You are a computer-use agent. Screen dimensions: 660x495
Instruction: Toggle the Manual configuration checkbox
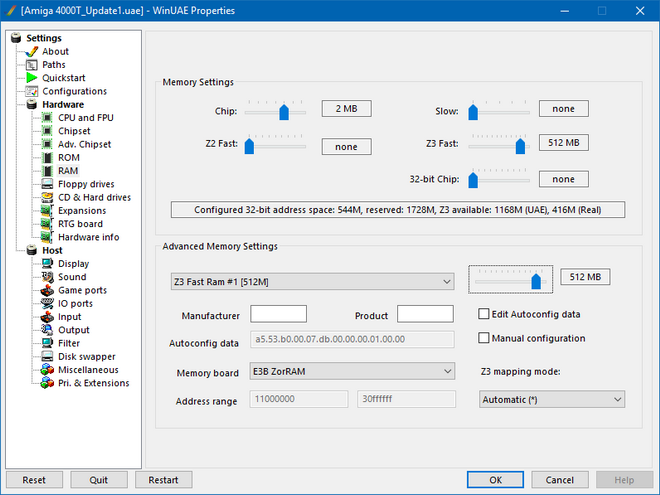click(x=485, y=338)
